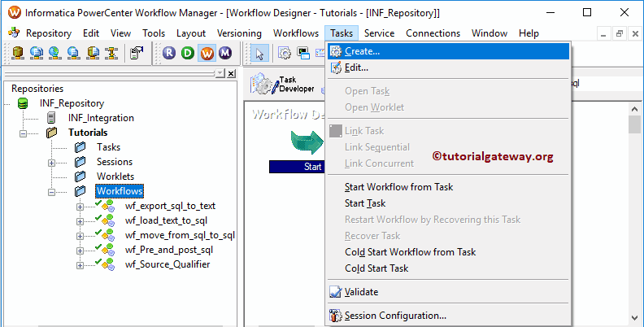Select the Start task in the workflow

tap(298, 150)
